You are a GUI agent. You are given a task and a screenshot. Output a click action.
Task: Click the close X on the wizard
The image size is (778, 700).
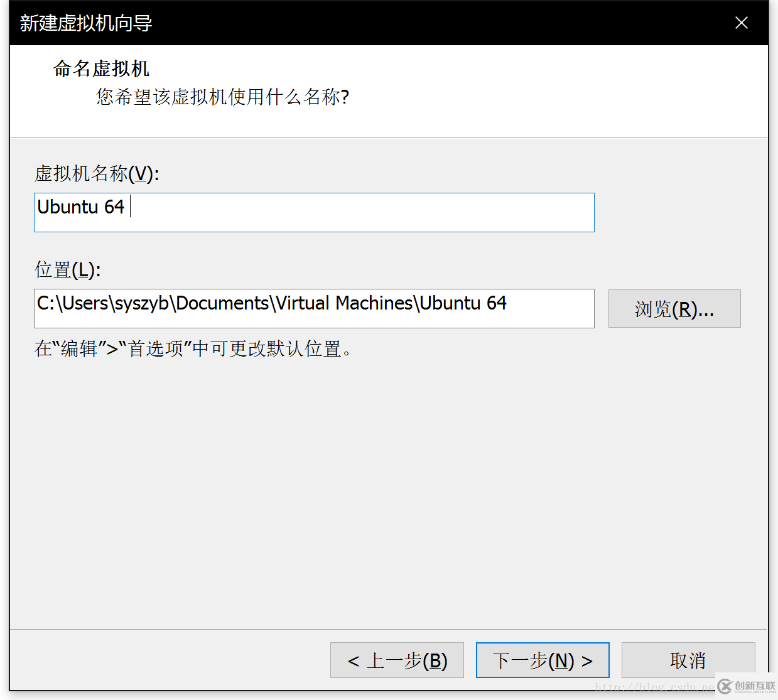click(742, 23)
